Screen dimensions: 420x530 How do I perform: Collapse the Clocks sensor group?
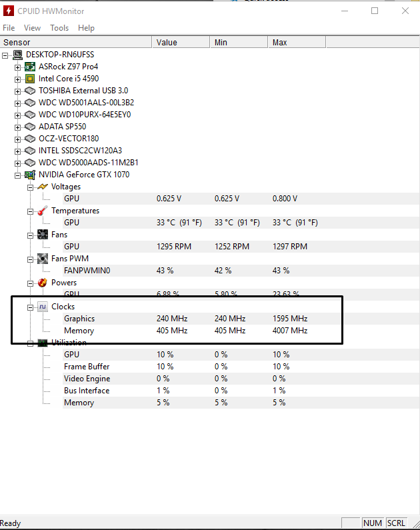pyautogui.click(x=30, y=307)
